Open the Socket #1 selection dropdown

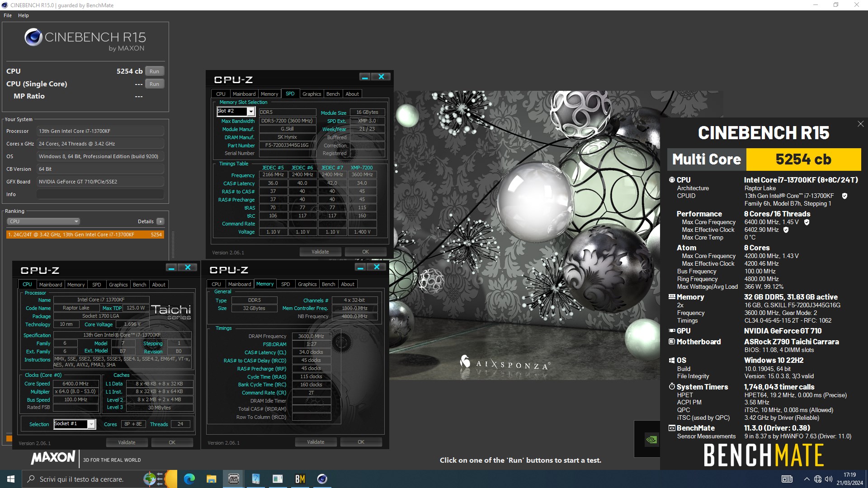click(x=91, y=424)
